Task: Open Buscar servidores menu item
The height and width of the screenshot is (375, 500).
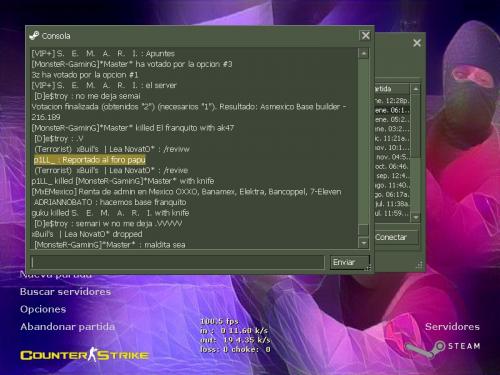Action: tap(65, 292)
